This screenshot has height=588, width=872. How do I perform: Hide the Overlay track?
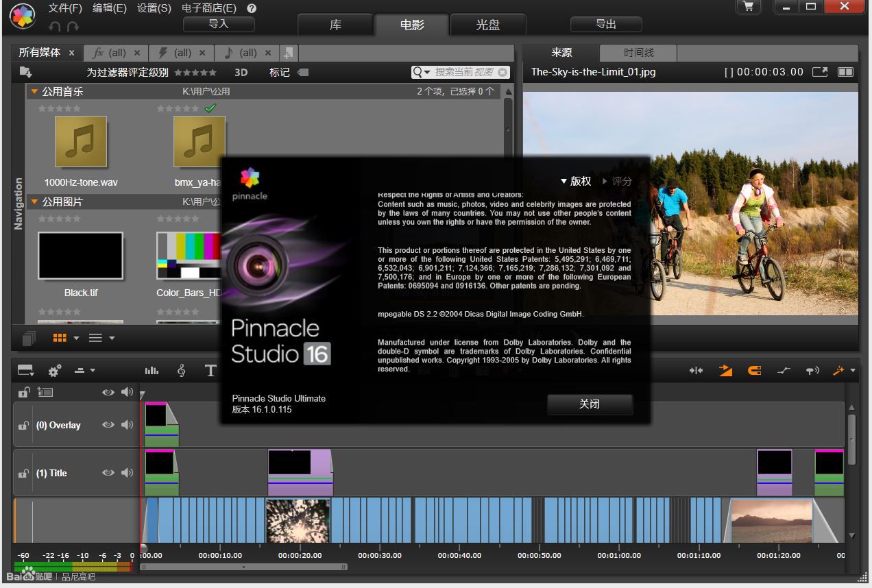coord(108,425)
